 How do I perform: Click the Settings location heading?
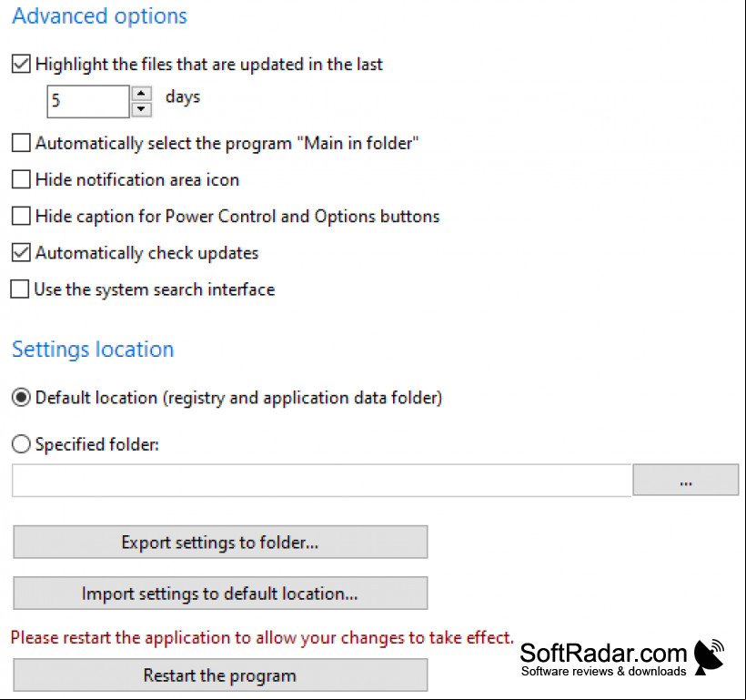coord(93,350)
